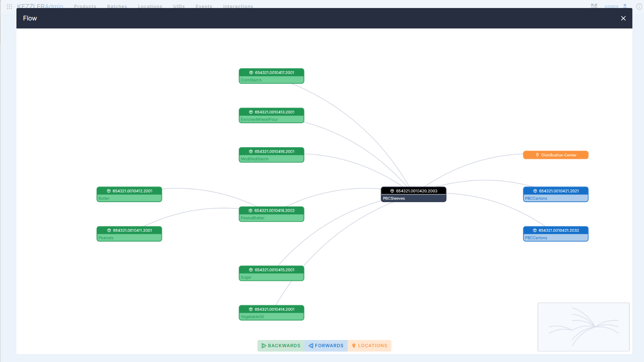644x362 pixels.
Task: Open the apps grid menu icon
Action: click(10, 6)
